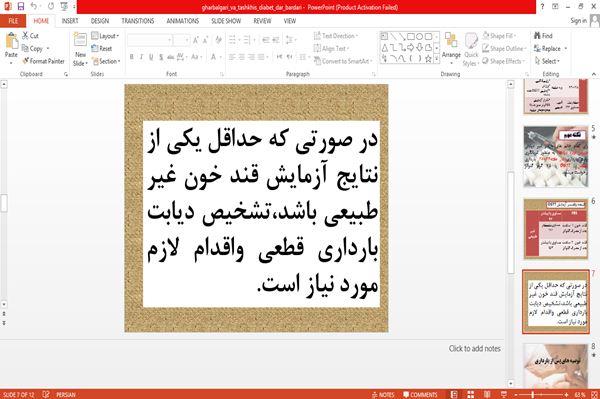Click Convert to SmartArt
Viewport: 600px width, 399px height.
tap(342, 61)
